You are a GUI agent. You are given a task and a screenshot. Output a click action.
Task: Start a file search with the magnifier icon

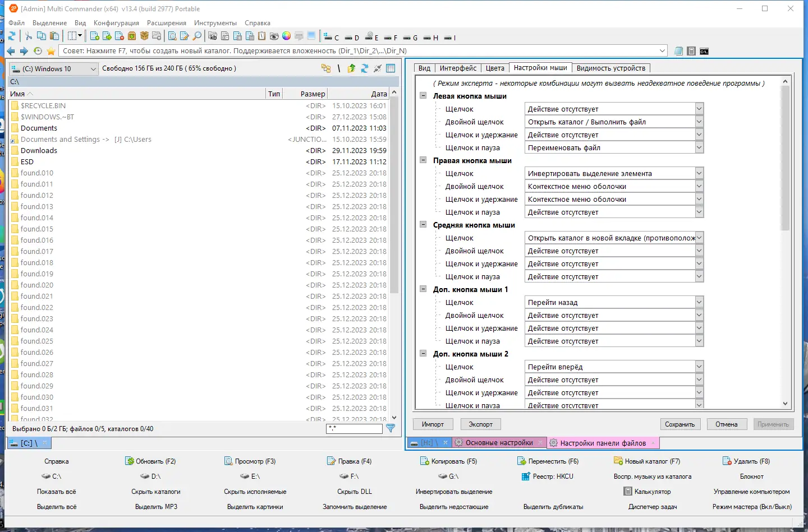(196, 36)
